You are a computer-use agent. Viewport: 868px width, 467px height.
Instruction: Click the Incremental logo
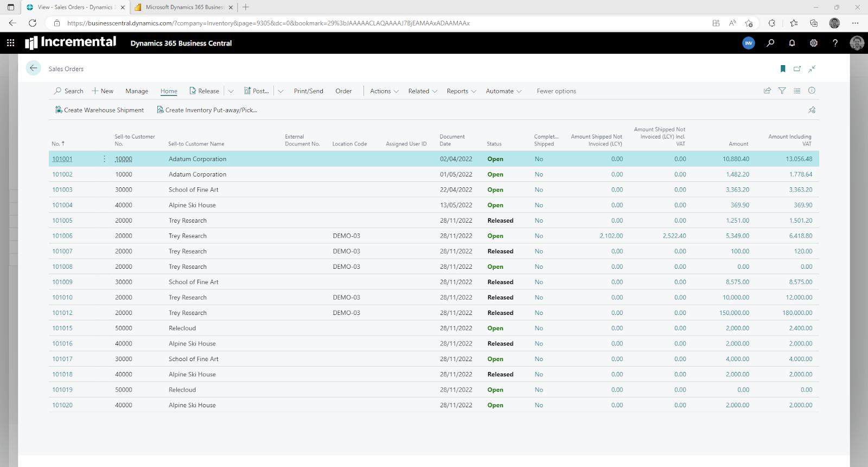click(x=71, y=42)
